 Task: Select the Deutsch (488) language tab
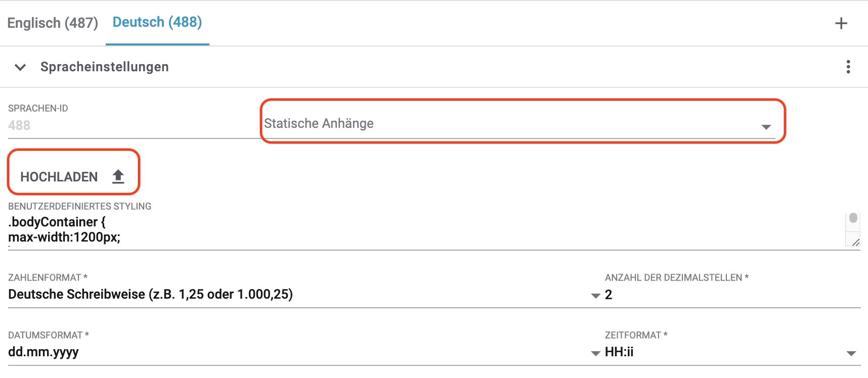(x=157, y=22)
